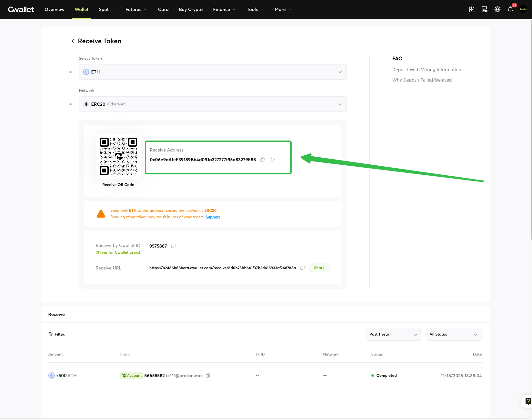The image size is (532, 420).
Task: Go to the Overview tab
Action: point(55,10)
